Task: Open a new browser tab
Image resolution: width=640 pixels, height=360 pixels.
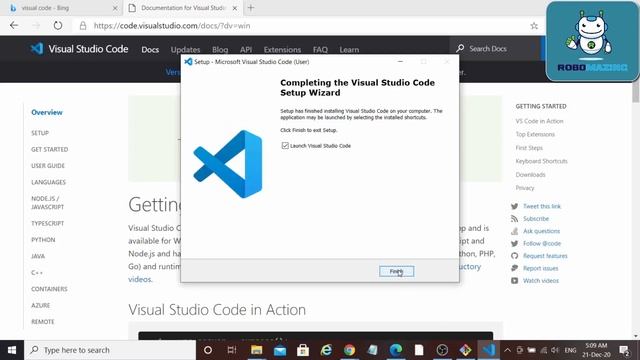Action: (x=251, y=8)
